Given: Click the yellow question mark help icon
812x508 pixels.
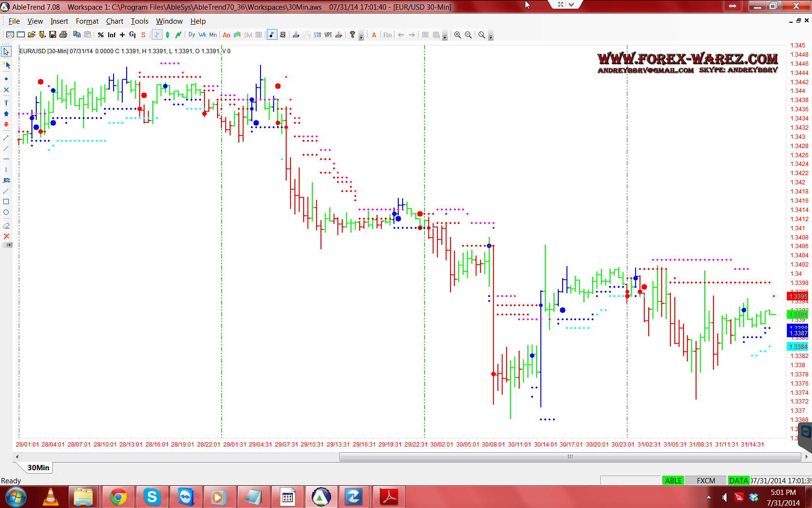Looking at the screenshot, I should (x=352, y=35).
